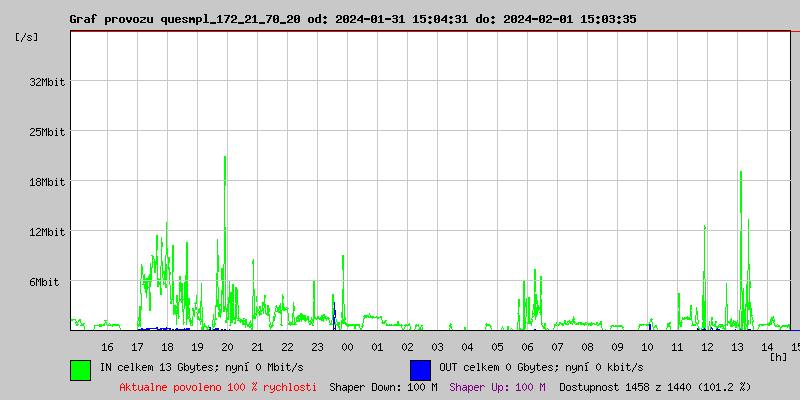Click the 25Mbit y-axis label
This screenshot has height=400, width=800.
[x=47, y=132]
